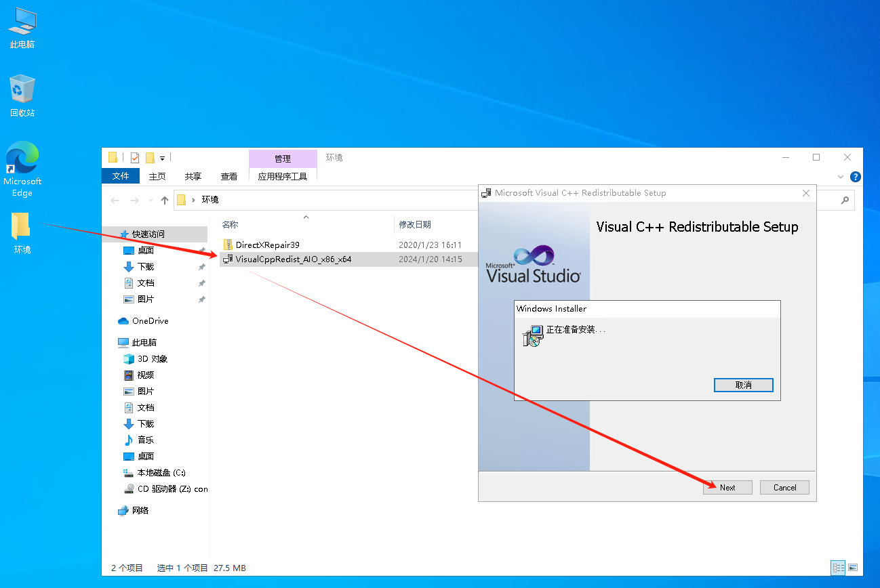Viewport: 880px width, 588px height.
Task: Open the 此电脑 desktop icon
Action: [x=22, y=28]
